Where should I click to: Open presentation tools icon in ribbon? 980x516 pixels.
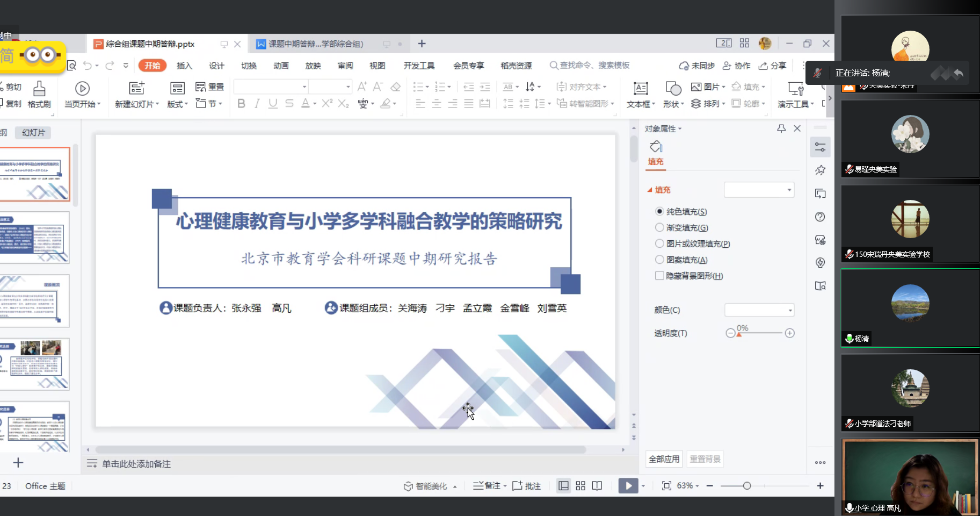795,89
